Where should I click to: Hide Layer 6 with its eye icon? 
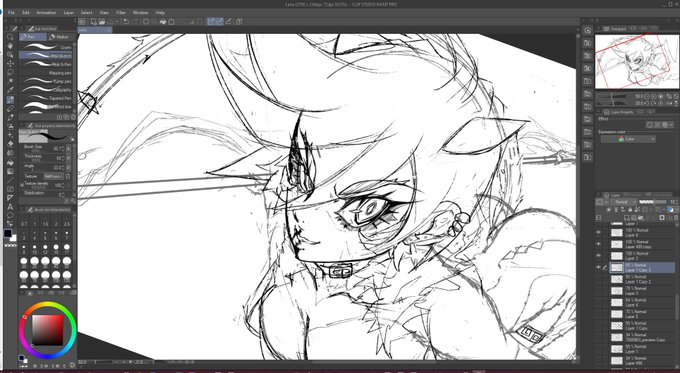coord(598,232)
